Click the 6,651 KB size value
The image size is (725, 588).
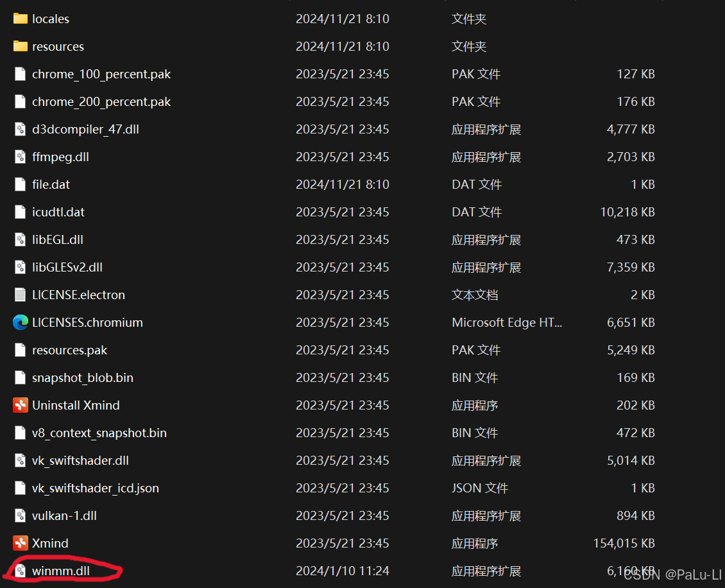(631, 322)
